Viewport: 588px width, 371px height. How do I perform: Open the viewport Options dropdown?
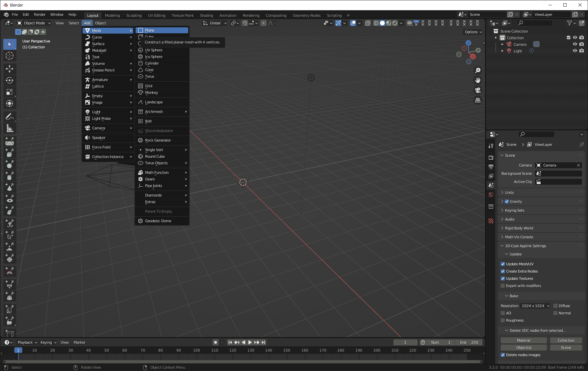pyautogui.click(x=473, y=32)
